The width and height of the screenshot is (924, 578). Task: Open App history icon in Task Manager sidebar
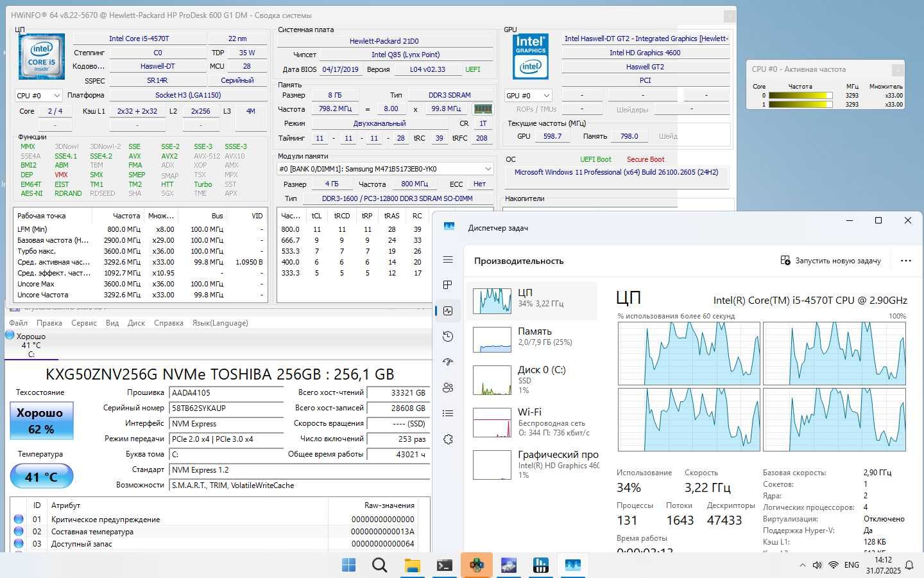(x=448, y=337)
